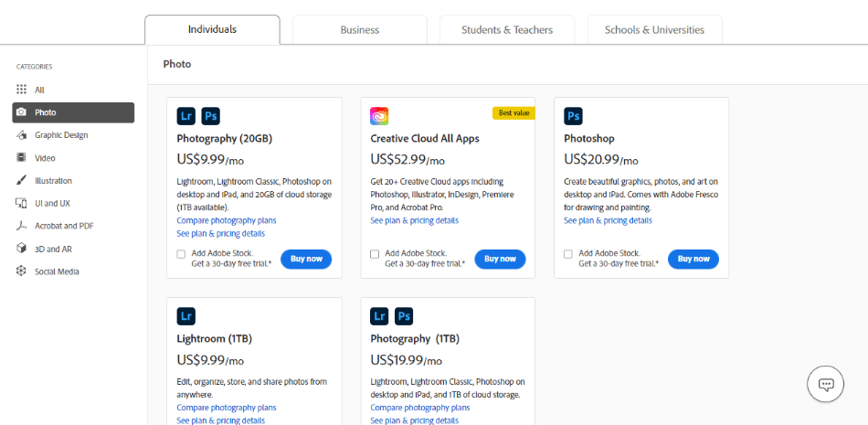Click the Social Media category icon
This screenshot has height=425, width=868.
pos(21,271)
